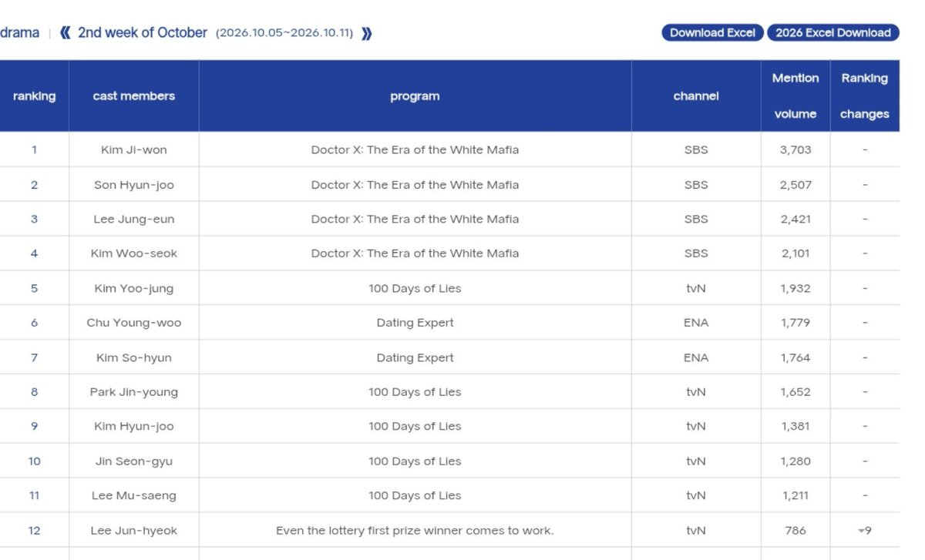
Task: Click the Mention volume column header
Action: tap(795, 96)
